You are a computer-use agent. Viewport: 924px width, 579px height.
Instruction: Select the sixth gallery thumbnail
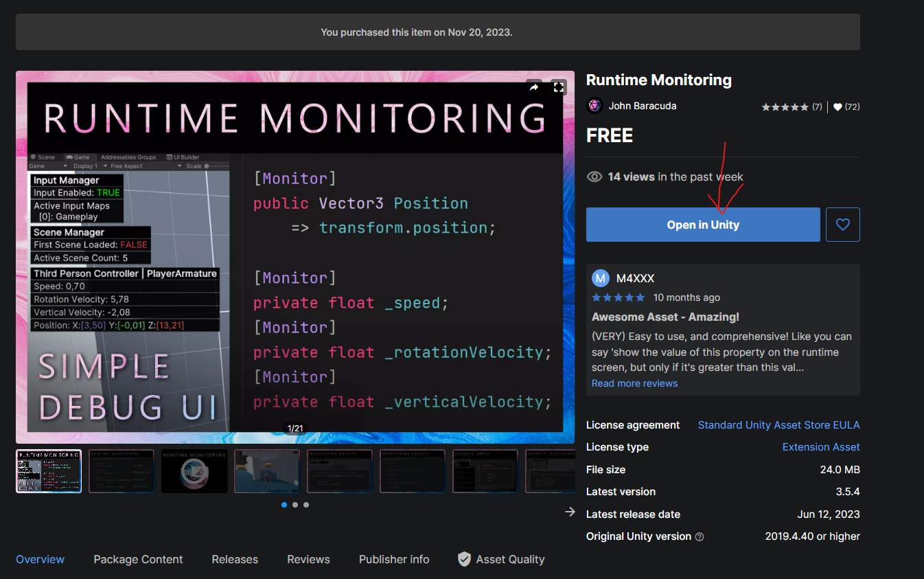[x=413, y=471]
